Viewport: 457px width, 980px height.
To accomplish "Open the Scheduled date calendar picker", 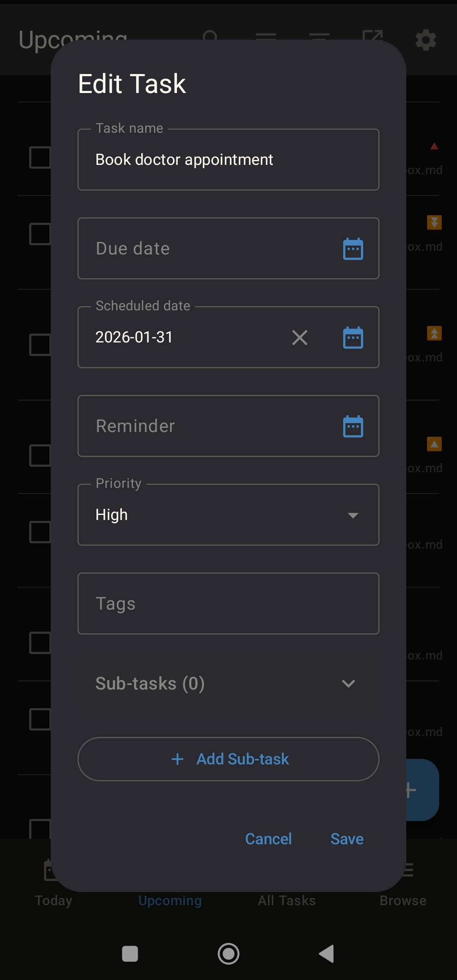I will pos(353,337).
